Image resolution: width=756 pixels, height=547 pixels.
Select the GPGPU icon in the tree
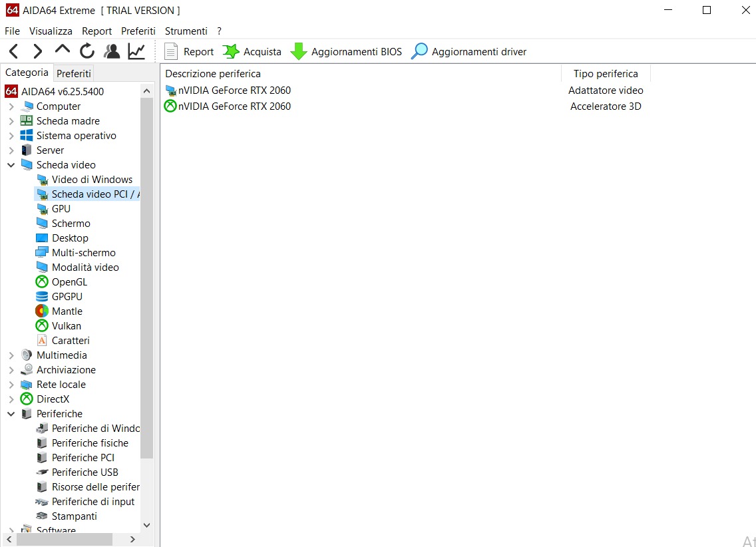coord(42,296)
